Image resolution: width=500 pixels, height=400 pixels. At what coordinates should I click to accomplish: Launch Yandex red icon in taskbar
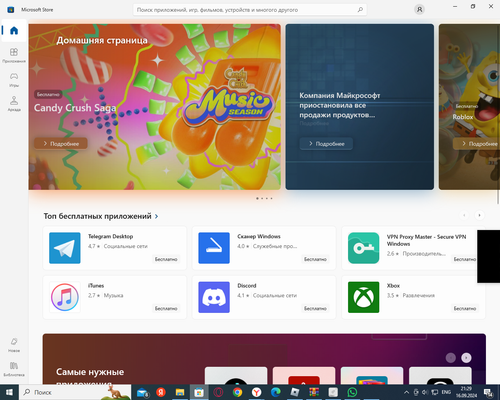[161, 392]
